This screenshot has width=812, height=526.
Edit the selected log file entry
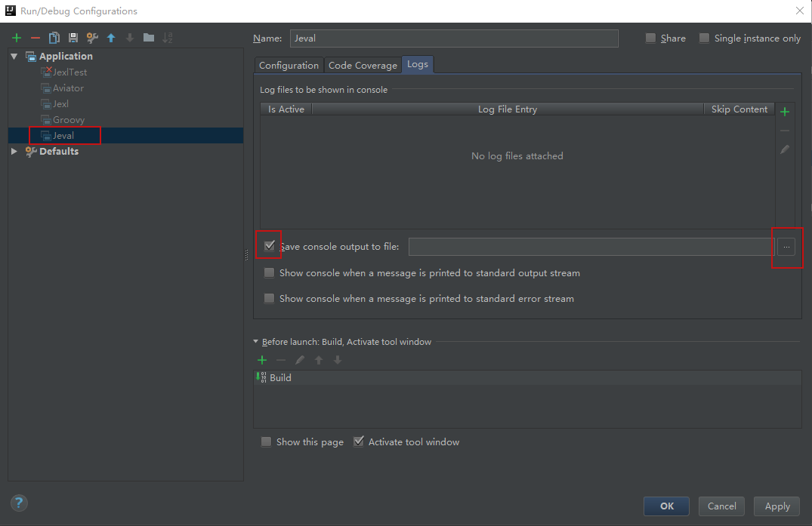[x=784, y=149]
